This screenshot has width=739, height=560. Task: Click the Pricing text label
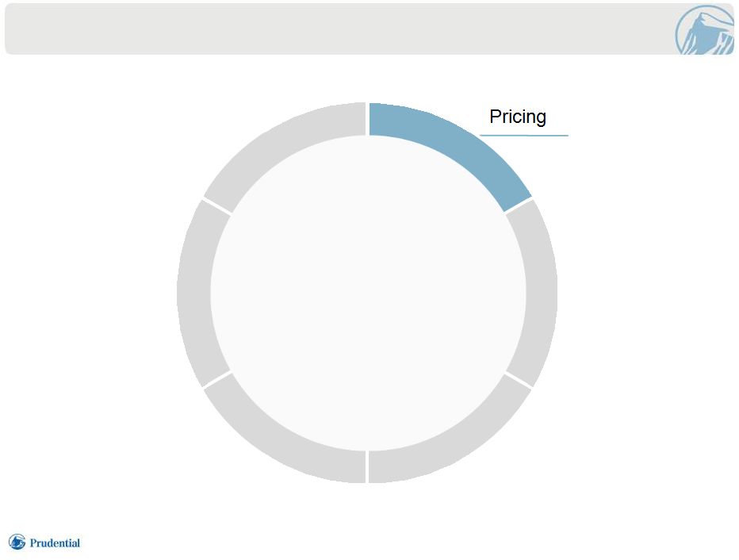[518, 117]
